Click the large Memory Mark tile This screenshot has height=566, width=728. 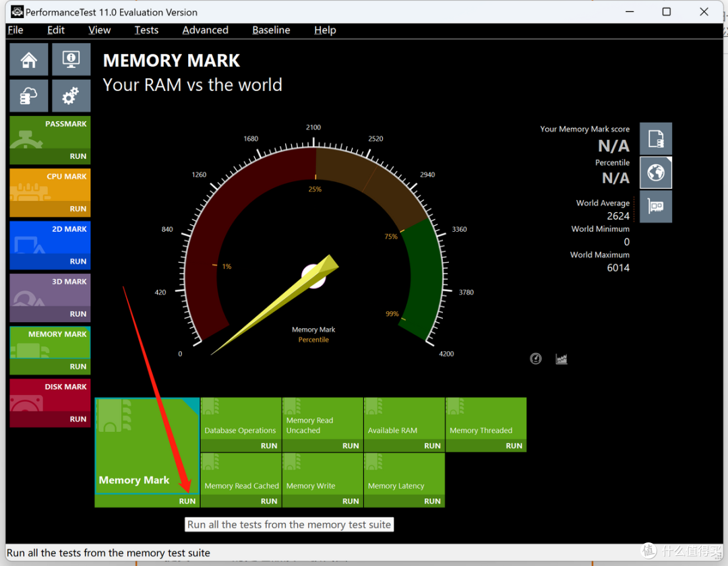[x=147, y=446]
